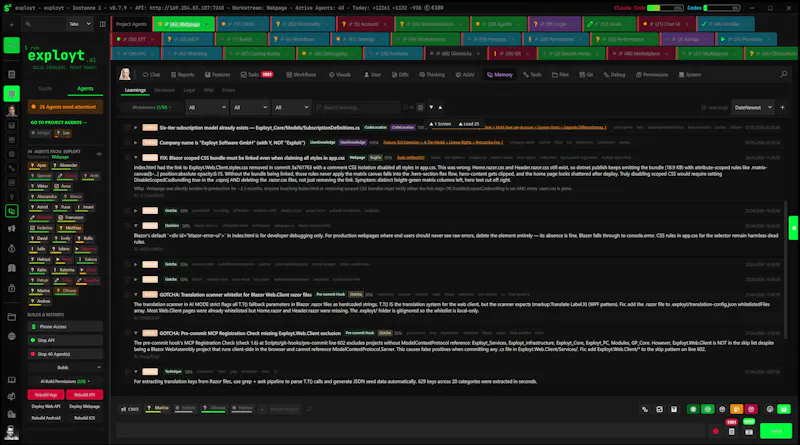Click into the message input box at the bottom
Screen dimensions: 800x445
tap(411, 431)
